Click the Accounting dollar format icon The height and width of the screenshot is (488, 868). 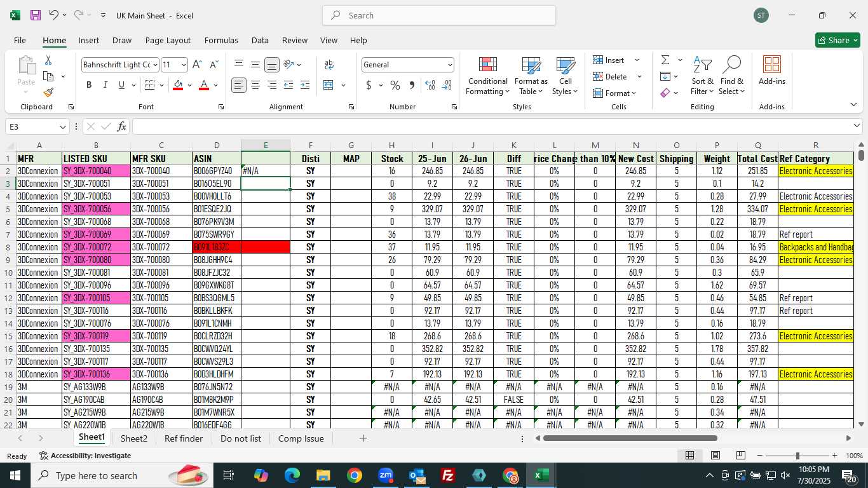click(x=369, y=85)
